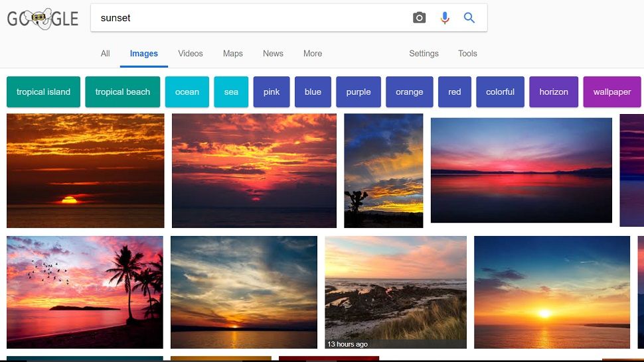The height and width of the screenshot is (362, 644).
Task: Open the red lake reflection sunset image
Action: click(521, 170)
